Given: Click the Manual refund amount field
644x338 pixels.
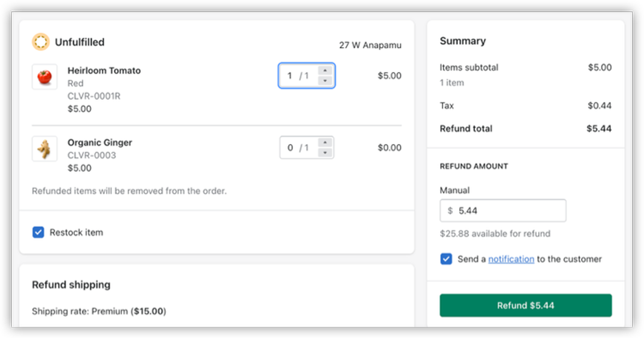Looking at the screenshot, I should (509, 211).
